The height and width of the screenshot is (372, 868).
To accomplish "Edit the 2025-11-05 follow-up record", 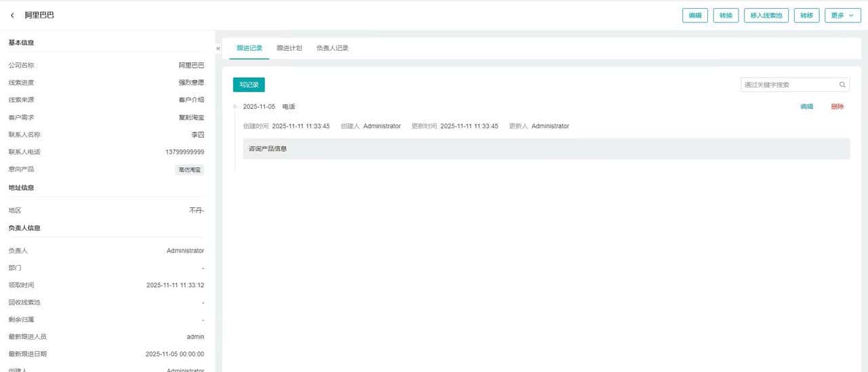I will [x=806, y=106].
